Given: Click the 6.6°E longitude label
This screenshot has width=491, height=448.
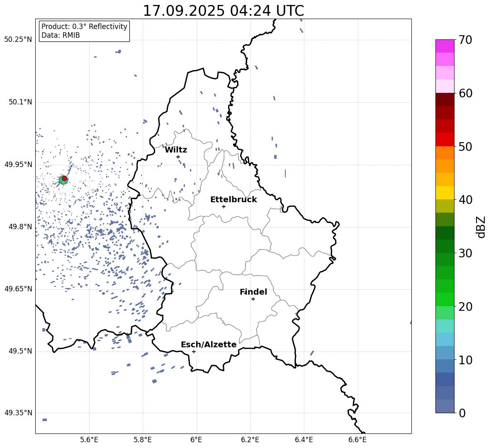Looking at the screenshot, I should (x=357, y=440).
